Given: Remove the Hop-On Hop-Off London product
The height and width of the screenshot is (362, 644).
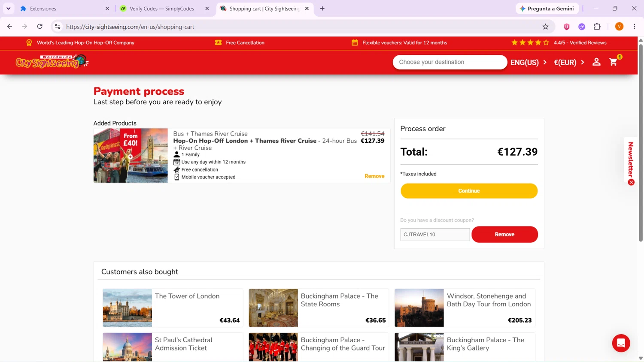Looking at the screenshot, I should pos(374,176).
